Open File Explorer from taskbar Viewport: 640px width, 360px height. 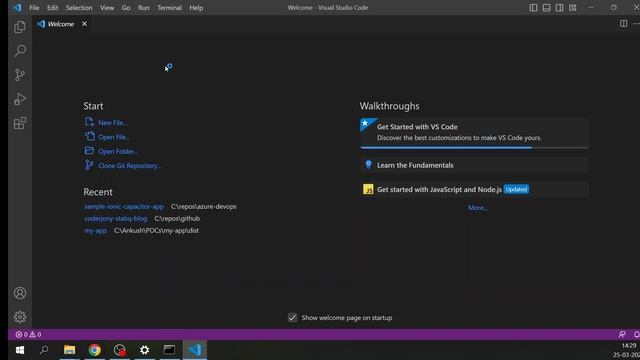[69, 350]
